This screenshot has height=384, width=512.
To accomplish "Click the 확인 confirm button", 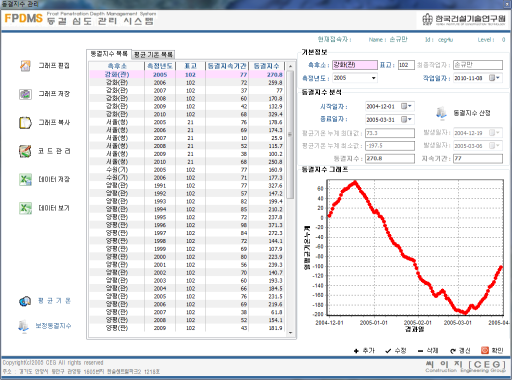I will click(x=492, y=350).
